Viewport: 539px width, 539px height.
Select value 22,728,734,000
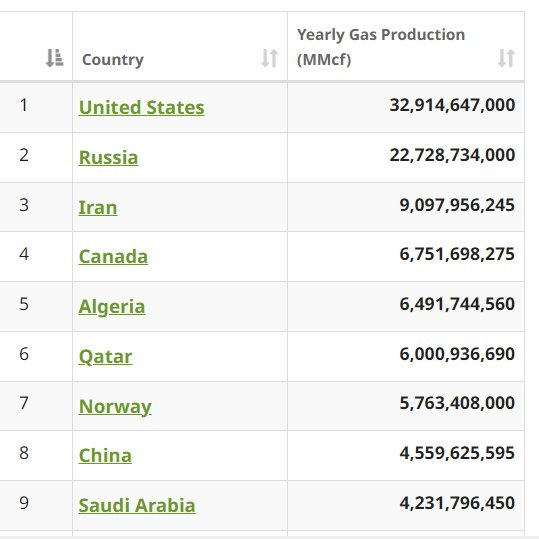click(x=452, y=155)
